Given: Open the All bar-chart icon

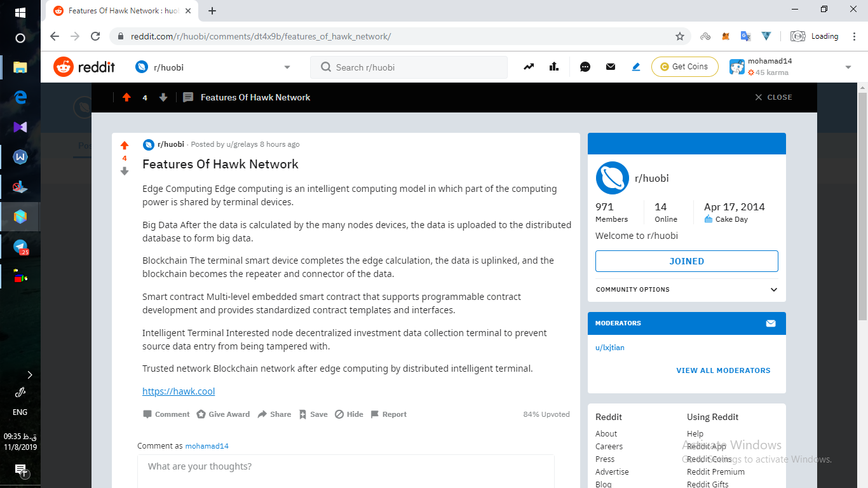Looking at the screenshot, I should point(554,67).
